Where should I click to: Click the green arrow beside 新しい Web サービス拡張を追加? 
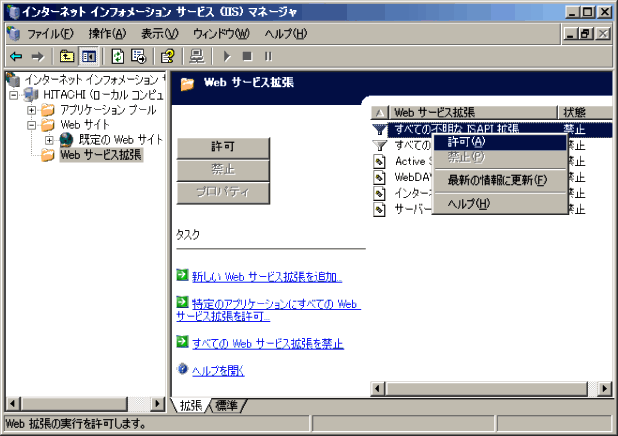point(182,275)
